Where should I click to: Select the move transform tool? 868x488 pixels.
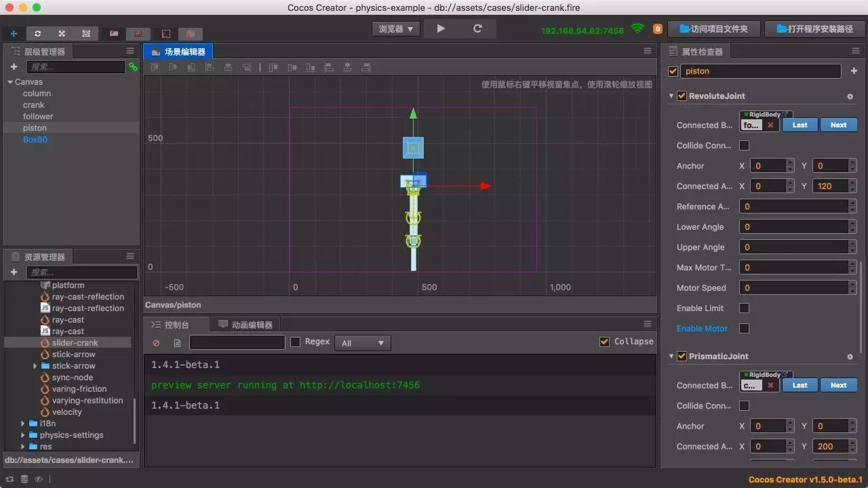point(14,33)
